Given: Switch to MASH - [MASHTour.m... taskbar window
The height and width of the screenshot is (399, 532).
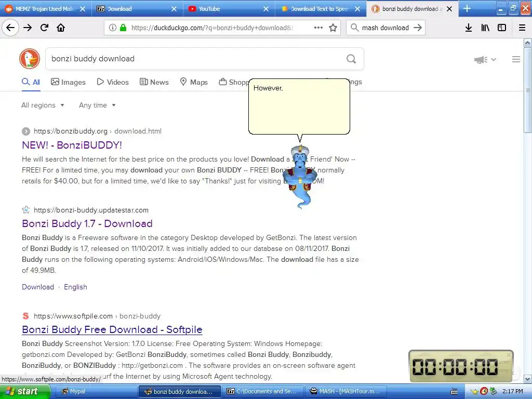Looking at the screenshot, I should click(346, 391).
